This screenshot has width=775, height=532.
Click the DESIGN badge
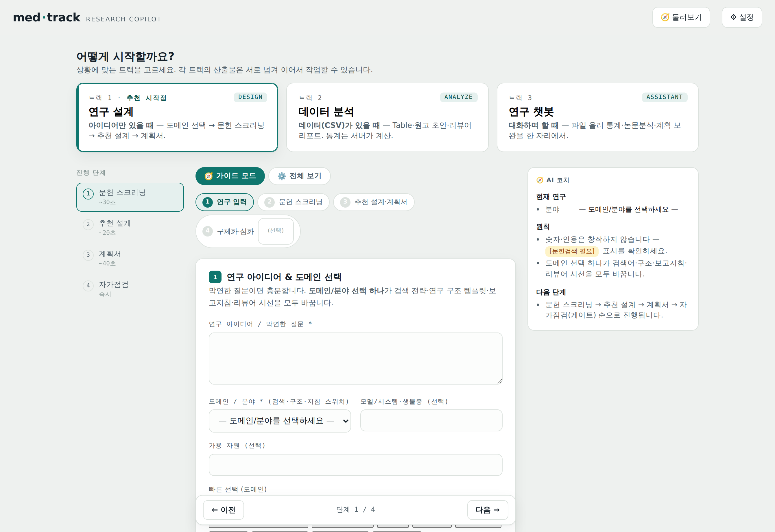pos(250,97)
